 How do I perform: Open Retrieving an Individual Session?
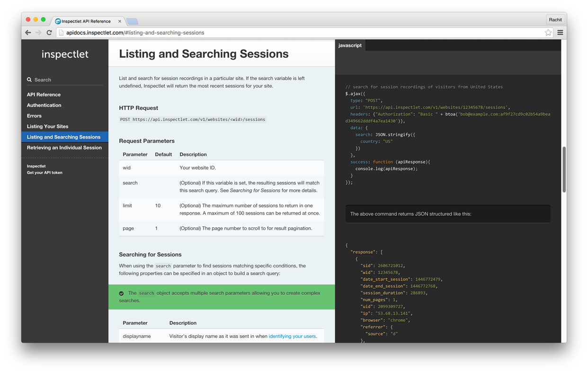[64, 148]
